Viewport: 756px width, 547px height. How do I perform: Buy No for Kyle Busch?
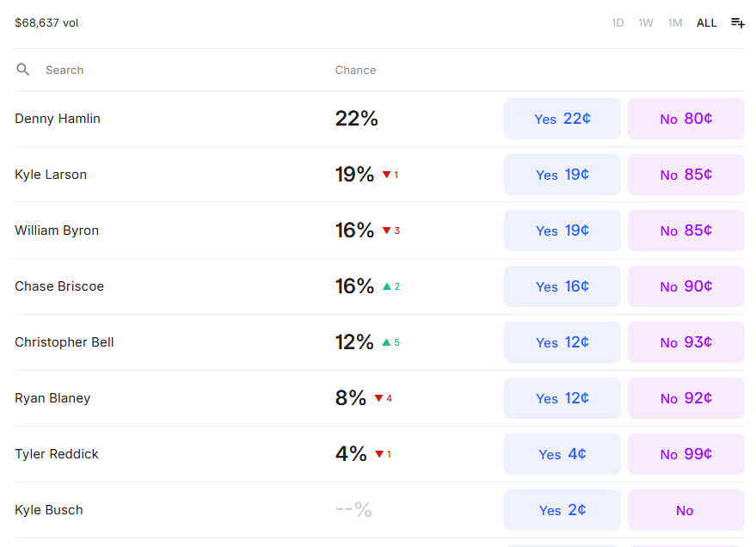[685, 510]
